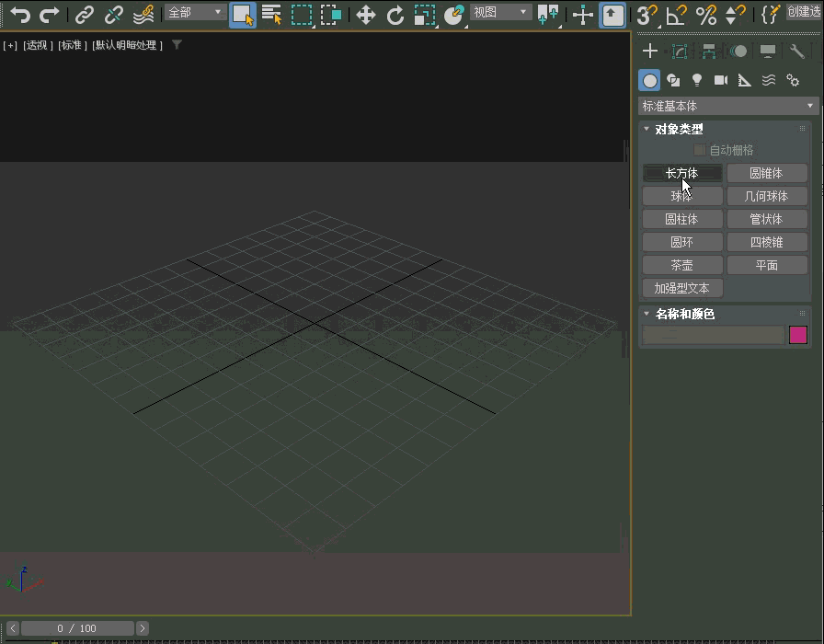
Task: Create a 平面 plane primitive
Action: click(767, 266)
